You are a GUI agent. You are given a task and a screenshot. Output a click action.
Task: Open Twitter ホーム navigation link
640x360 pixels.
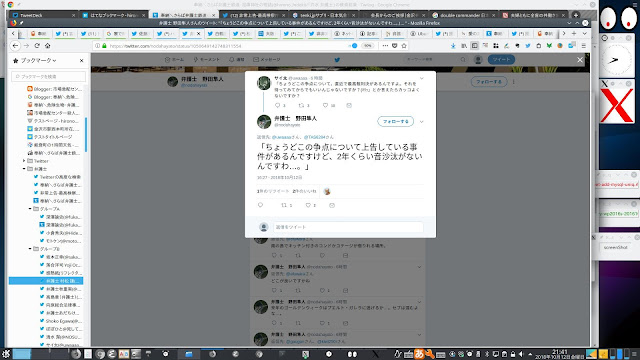174,60
